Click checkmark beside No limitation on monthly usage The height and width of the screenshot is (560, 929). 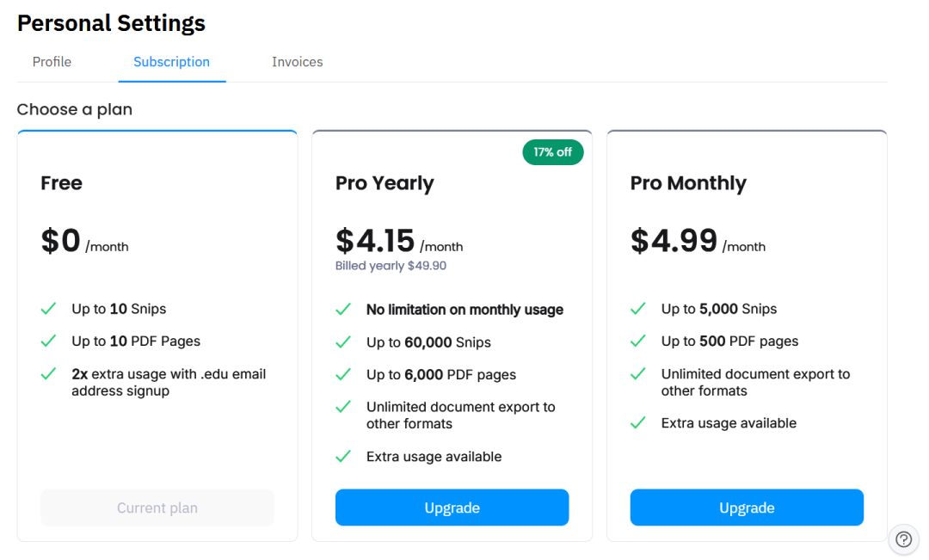(x=343, y=310)
